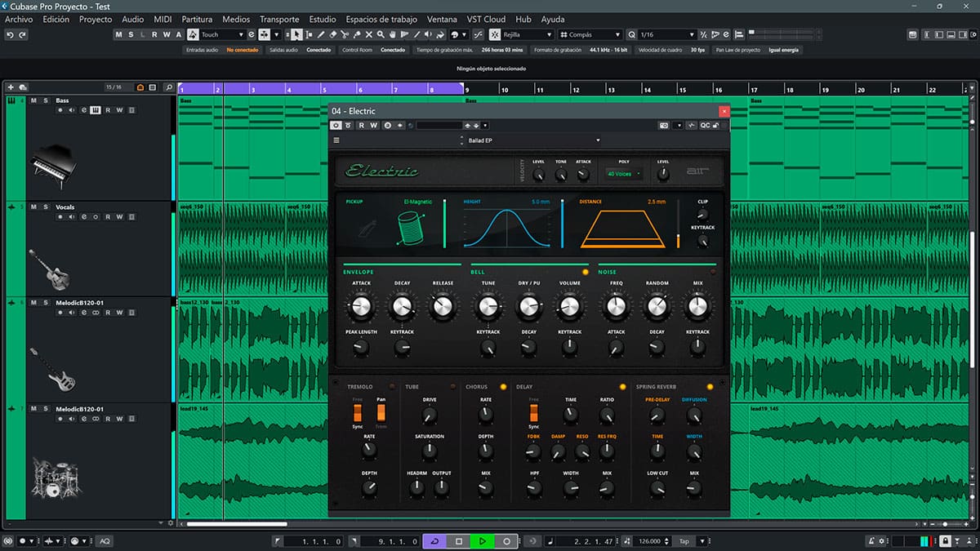This screenshot has width=980, height=551.
Task: Open the Rejilla snap type dropdown
Action: tap(528, 35)
